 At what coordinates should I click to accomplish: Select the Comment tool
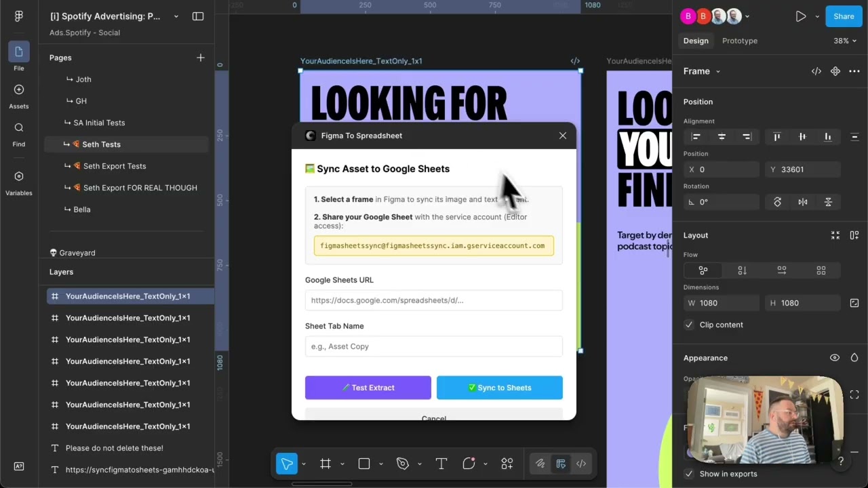tap(469, 464)
